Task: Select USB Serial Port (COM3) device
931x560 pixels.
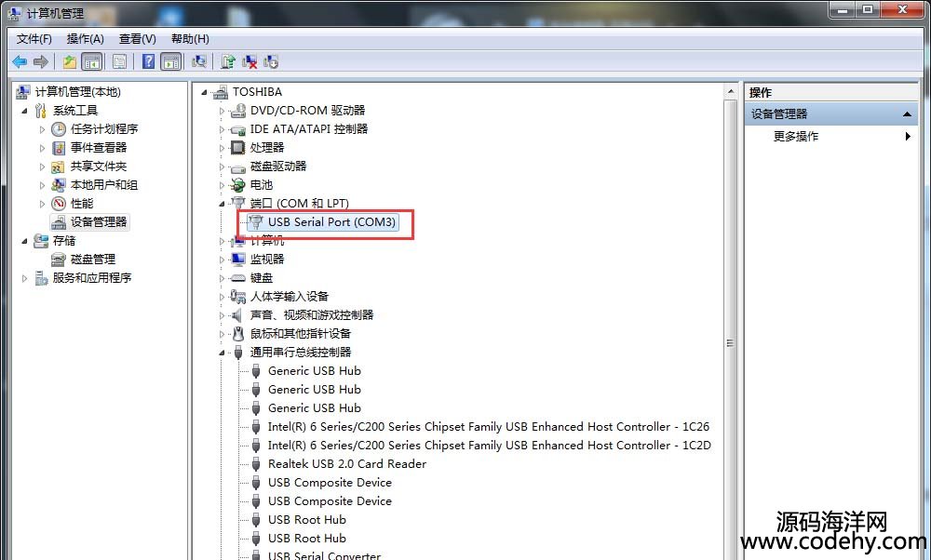Action: click(x=331, y=222)
